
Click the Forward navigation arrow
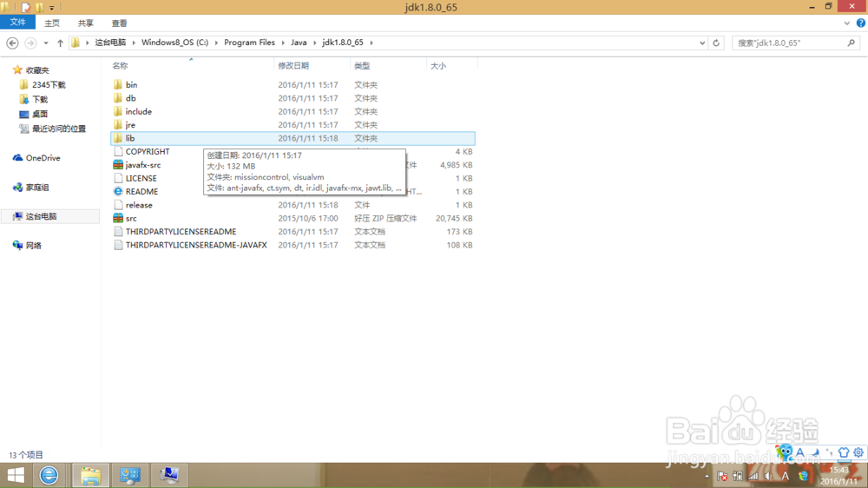pyautogui.click(x=30, y=43)
